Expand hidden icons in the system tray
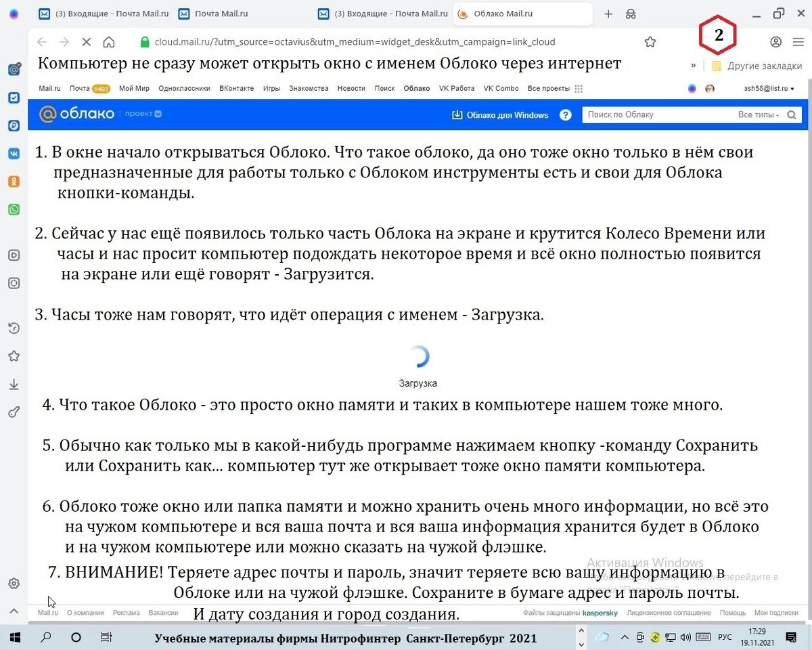 pyautogui.click(x=625, y=636)
